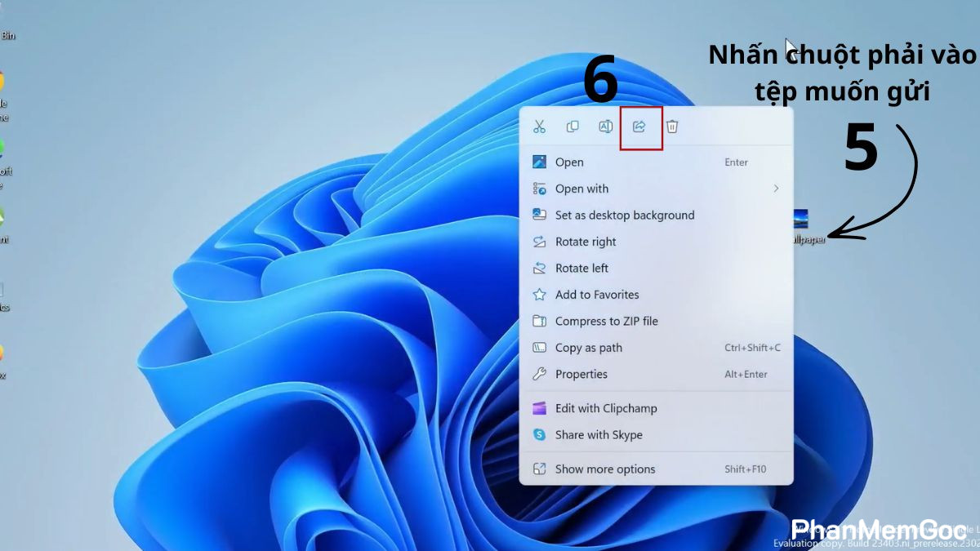The height and width of the screenshot is (551, 980).
Task: Choose Open from the context menu
Action: coord(656,162)
